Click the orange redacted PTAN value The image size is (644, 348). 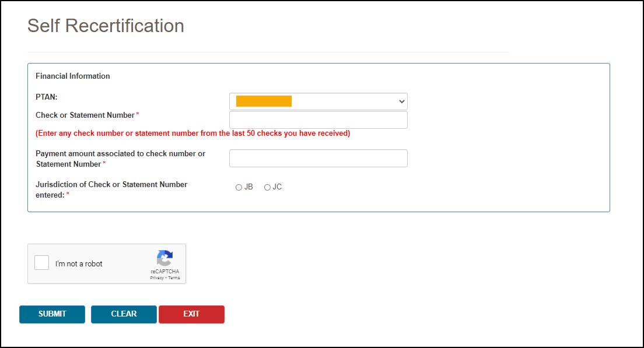[264, 101]
